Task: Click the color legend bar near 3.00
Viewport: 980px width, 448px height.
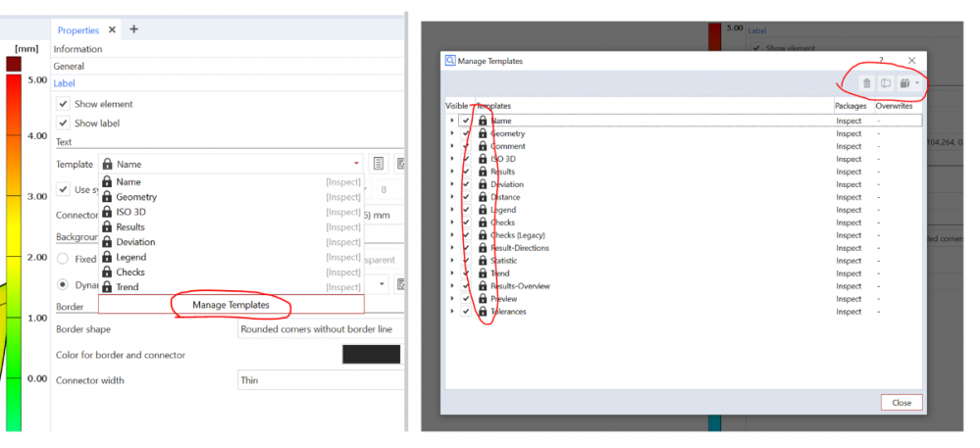Action: pos(14,196)
